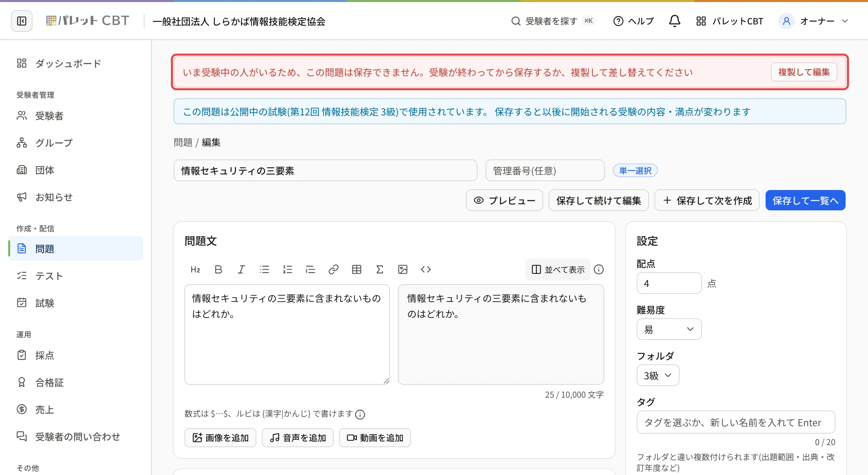
Task: Open the パレットCBT app switcher
Action: (x=730, y=21)
